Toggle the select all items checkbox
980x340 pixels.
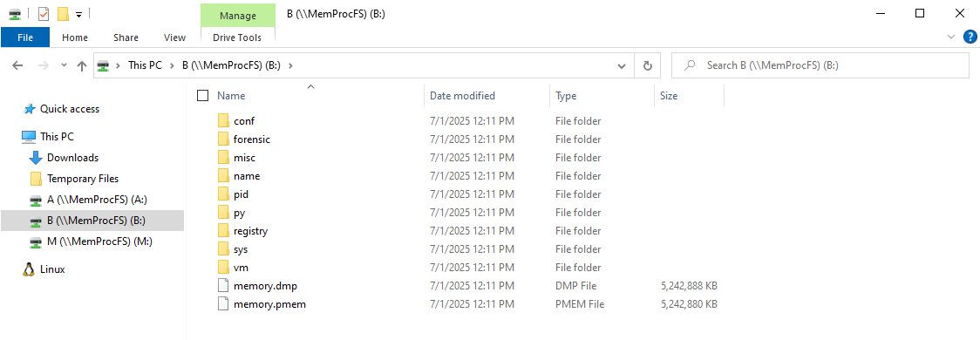point(202,96)
